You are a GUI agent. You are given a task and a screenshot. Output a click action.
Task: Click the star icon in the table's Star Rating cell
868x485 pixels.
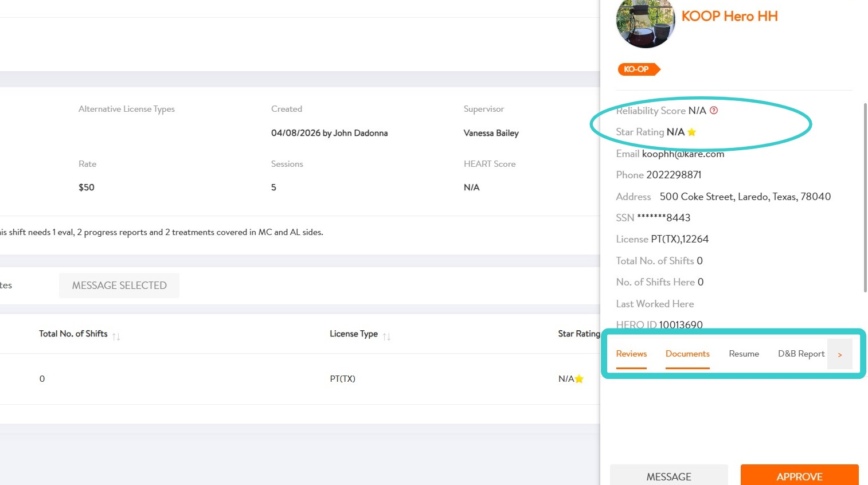(579, 379)
